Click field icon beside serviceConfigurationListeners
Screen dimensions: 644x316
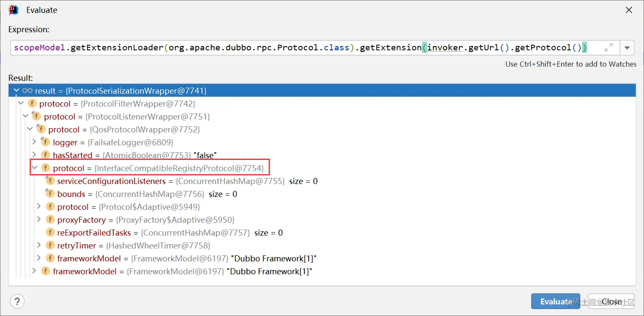click(50, 181)
